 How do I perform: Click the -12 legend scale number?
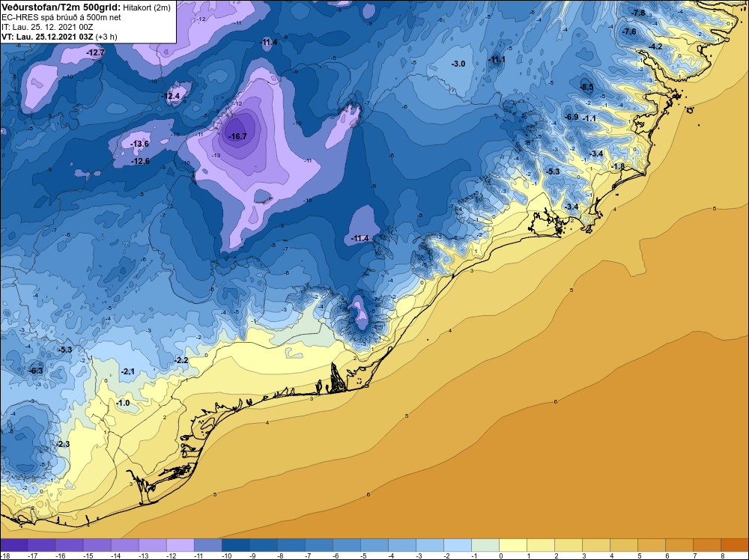point(171,556)
